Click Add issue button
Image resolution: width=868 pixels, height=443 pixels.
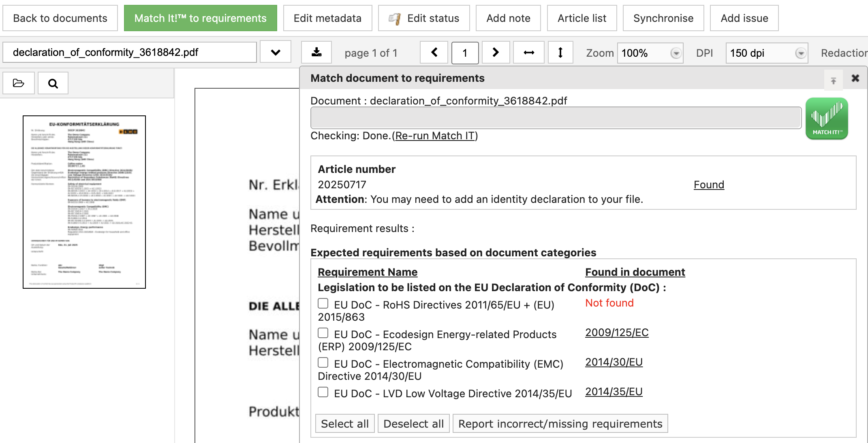tap(744, 18)
